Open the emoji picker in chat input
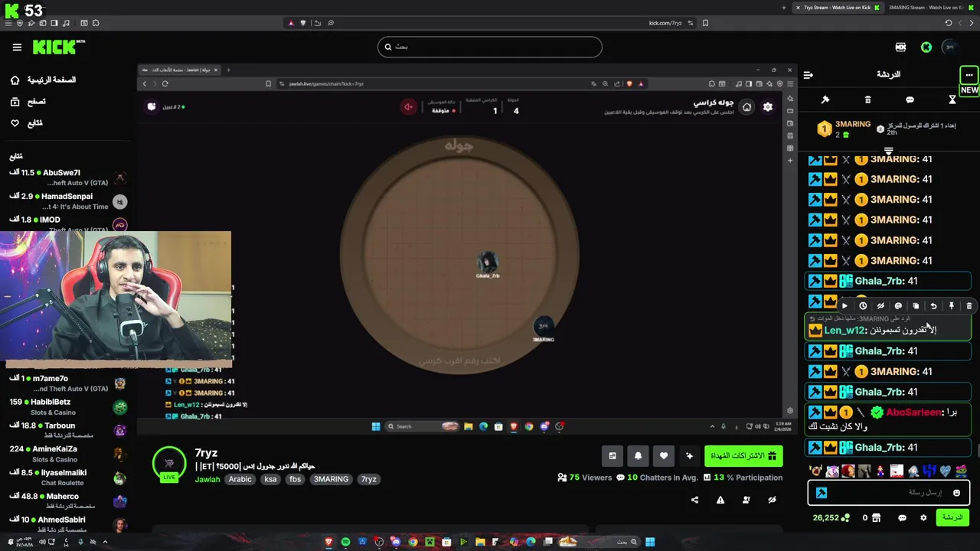Image resolution: width=980 pixels, height=551 pixels. click(957, 493)
